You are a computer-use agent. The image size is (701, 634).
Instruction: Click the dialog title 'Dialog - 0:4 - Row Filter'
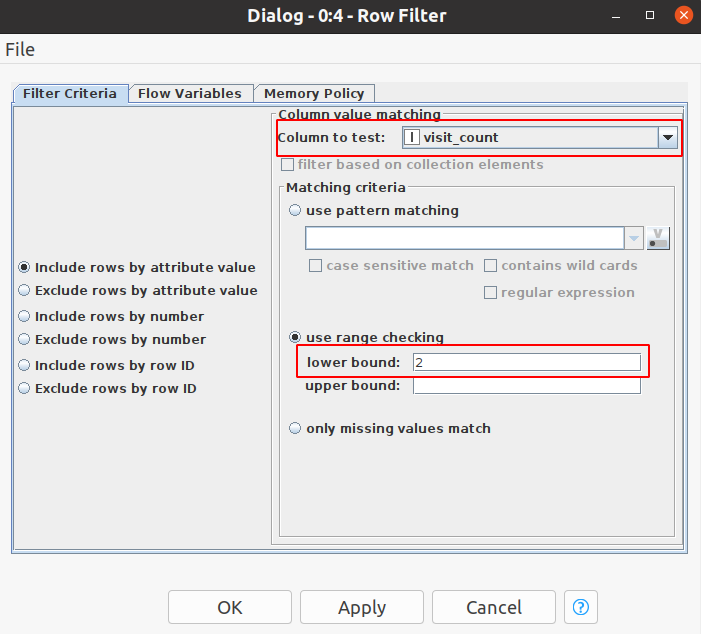tap(347, 16)
